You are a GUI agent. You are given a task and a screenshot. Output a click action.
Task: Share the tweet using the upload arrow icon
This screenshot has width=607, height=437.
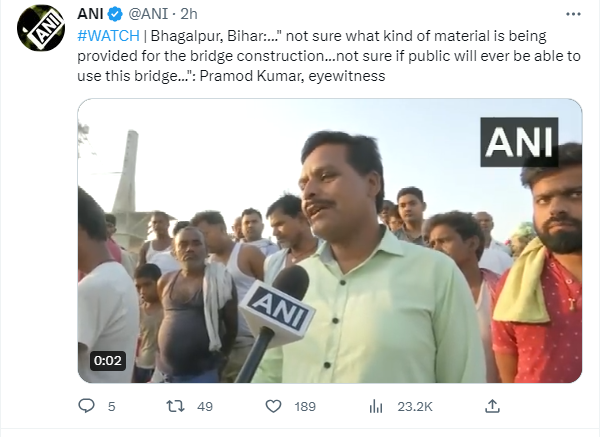pos(492,406)
